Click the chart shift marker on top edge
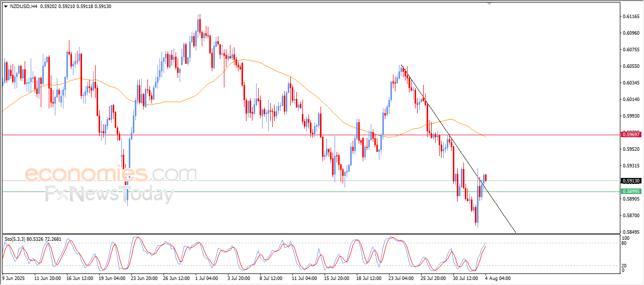Screen dimensions: 644x285 (x=489, y=4)
